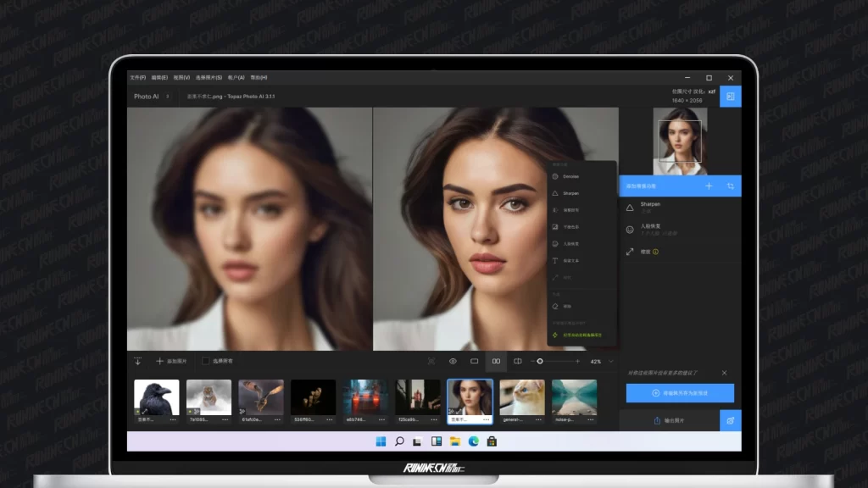
Task: Switch to single image view mode
Action: [x=475, y=361]
